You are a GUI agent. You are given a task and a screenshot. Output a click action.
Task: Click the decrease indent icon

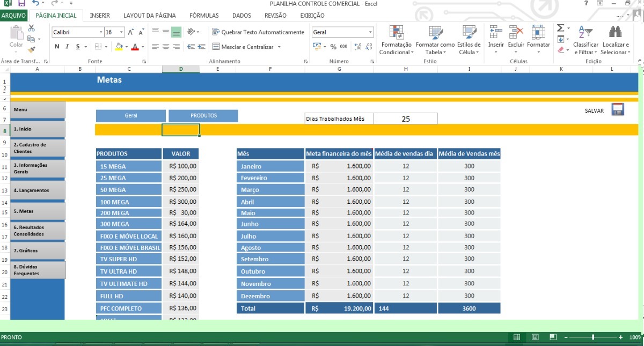(x=192, y=47)
